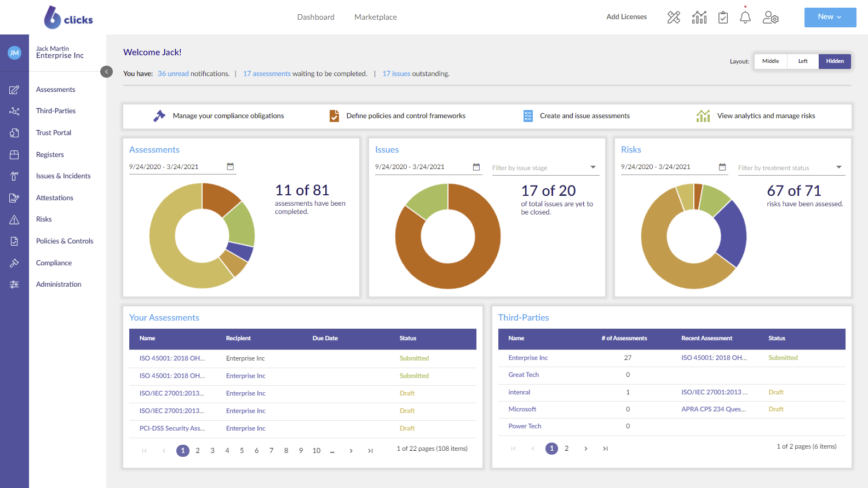
Task: Click Add Licenses in the header
Action: 626,17
